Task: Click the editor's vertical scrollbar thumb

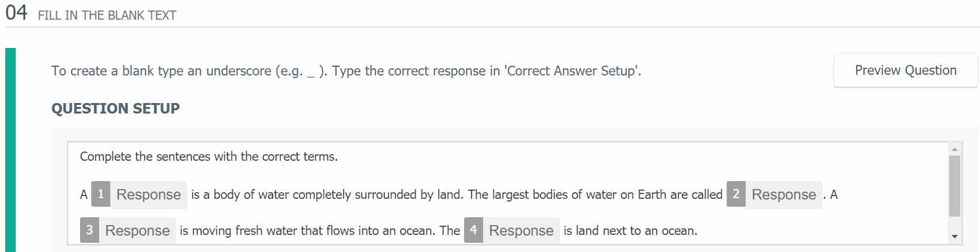Action: click(x=954, y=186)
